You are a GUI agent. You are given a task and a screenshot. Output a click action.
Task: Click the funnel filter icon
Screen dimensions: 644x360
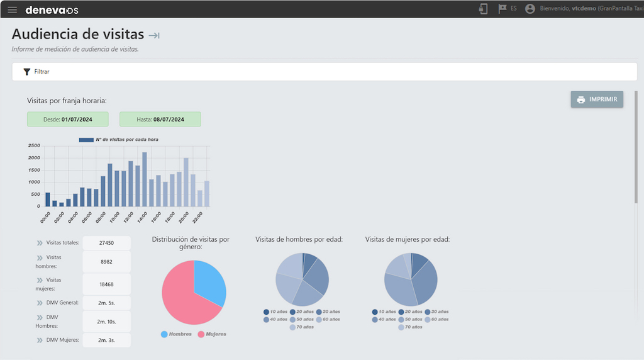[26, 72]
